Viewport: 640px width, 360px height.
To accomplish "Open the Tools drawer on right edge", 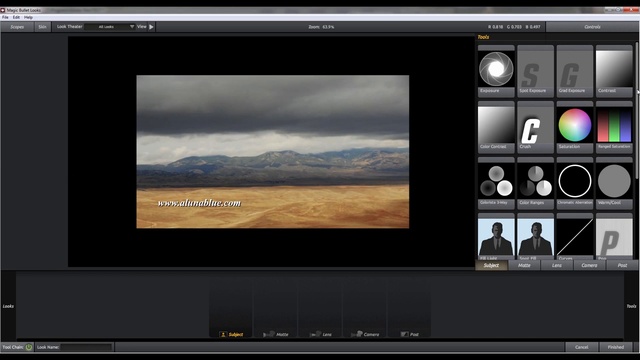I will pos(631,306).
